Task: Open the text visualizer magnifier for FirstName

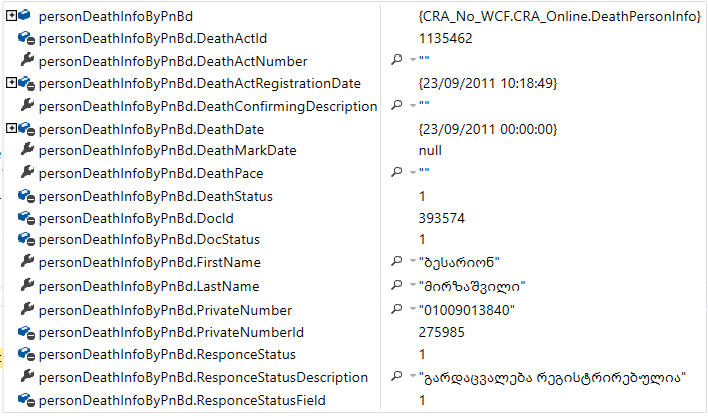Action: coord(397,263)
